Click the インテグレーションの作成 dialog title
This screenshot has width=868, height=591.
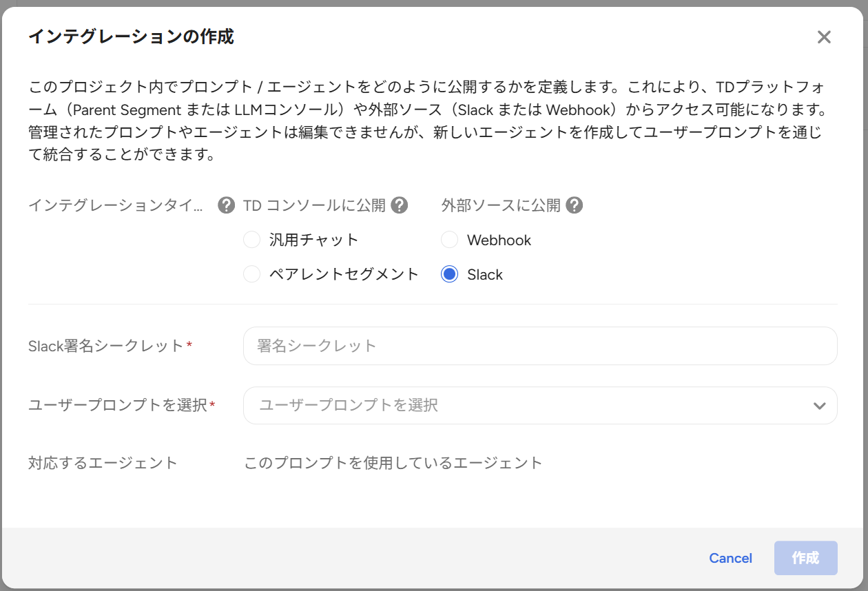pyautogui.click(x=131, y=37)
